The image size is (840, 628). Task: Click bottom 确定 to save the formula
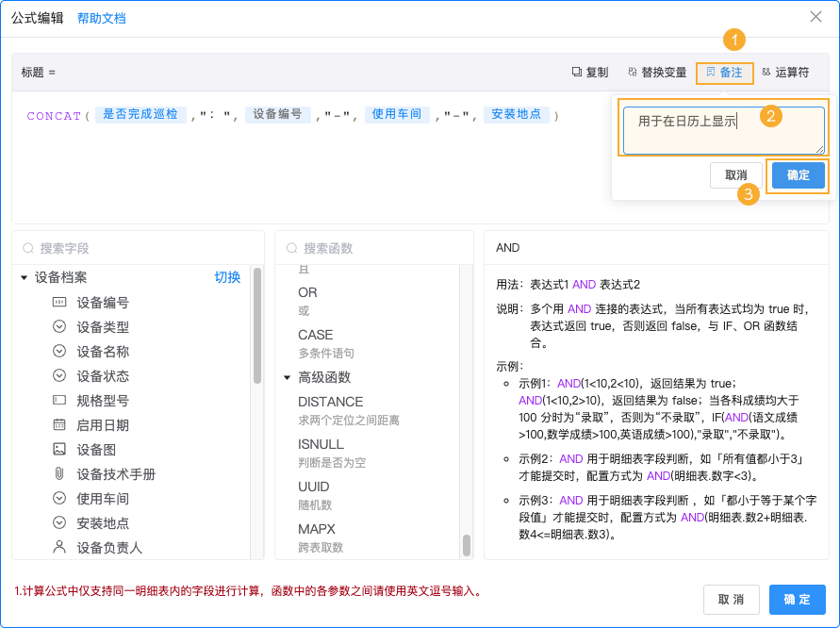797,600
